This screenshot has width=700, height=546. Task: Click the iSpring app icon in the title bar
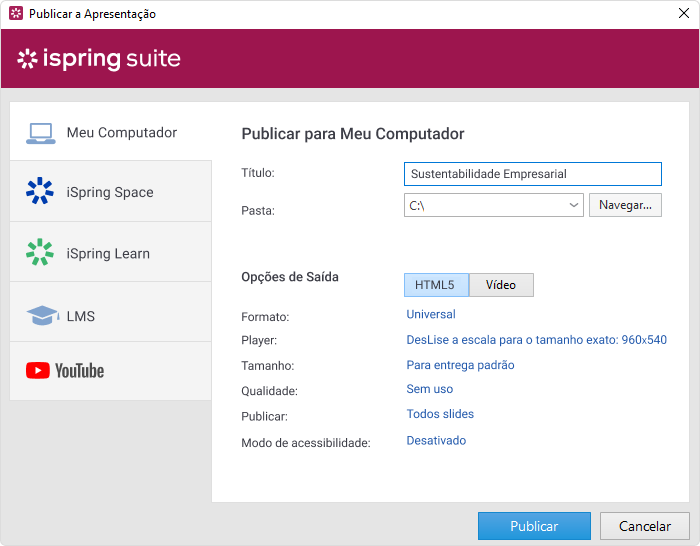point(16,13)
